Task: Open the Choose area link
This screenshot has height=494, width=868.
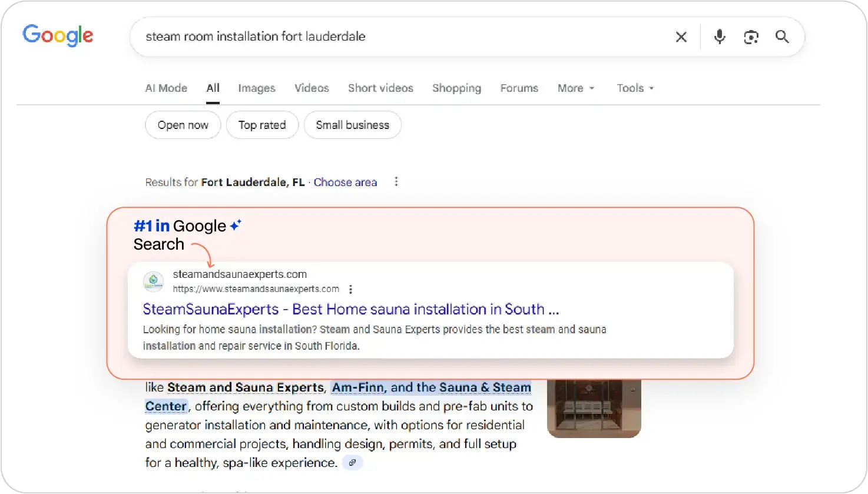Action: click(345, 182)
